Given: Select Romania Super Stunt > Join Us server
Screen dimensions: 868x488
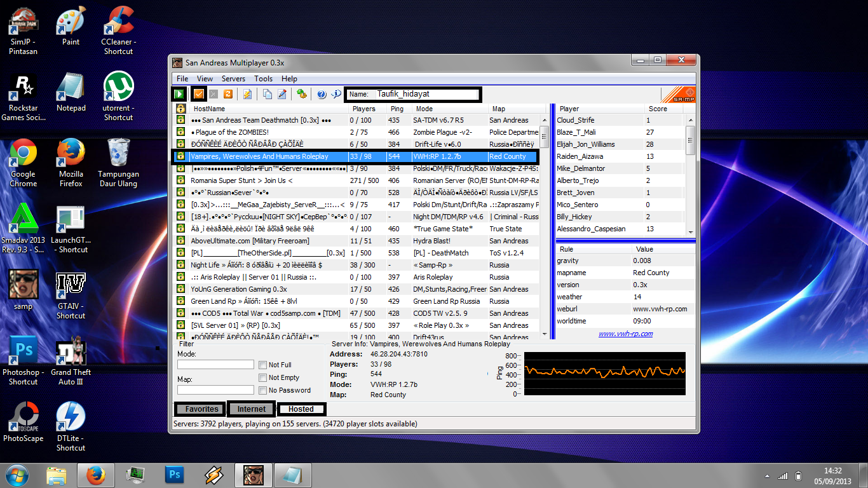Looking at the screenshot, I should 356,180.
